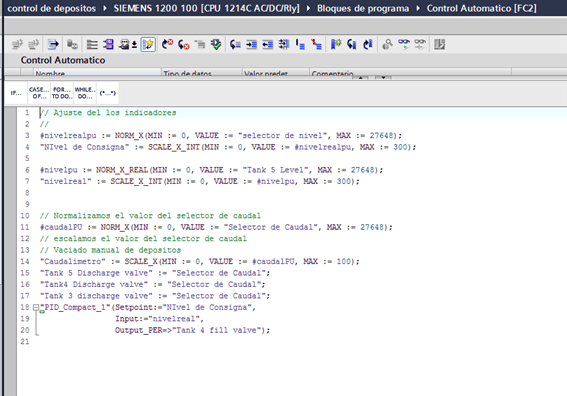This screenshot has width=567, height=396.
Task: Click the grayed operand representation icon
Action: pos(72,44)
